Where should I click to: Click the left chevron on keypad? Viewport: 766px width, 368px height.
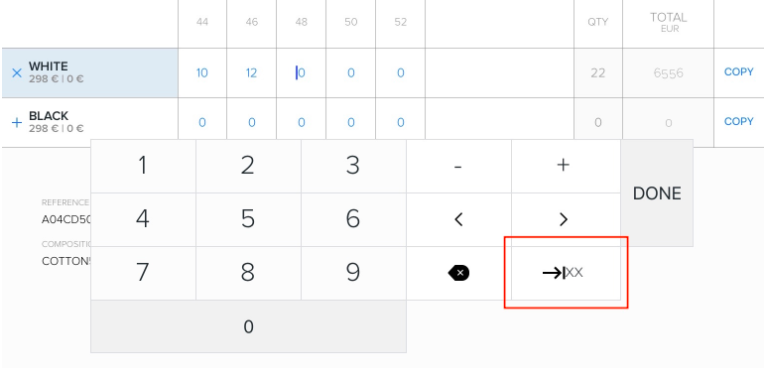tap(458, 219)
